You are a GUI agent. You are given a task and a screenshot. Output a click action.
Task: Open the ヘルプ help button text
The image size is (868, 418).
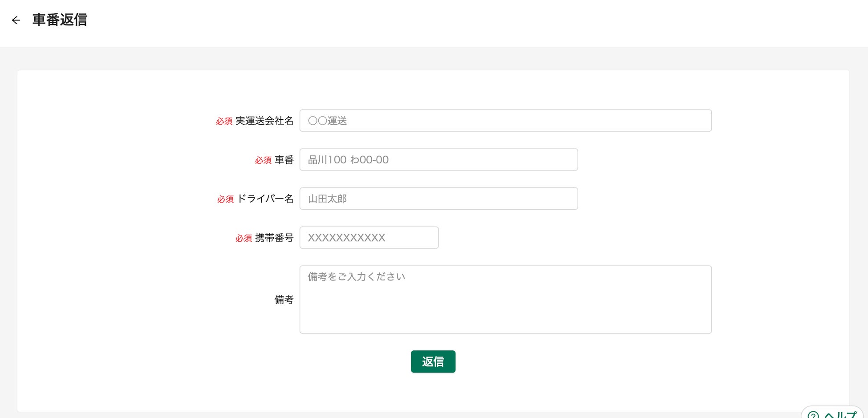click(840, 414)
